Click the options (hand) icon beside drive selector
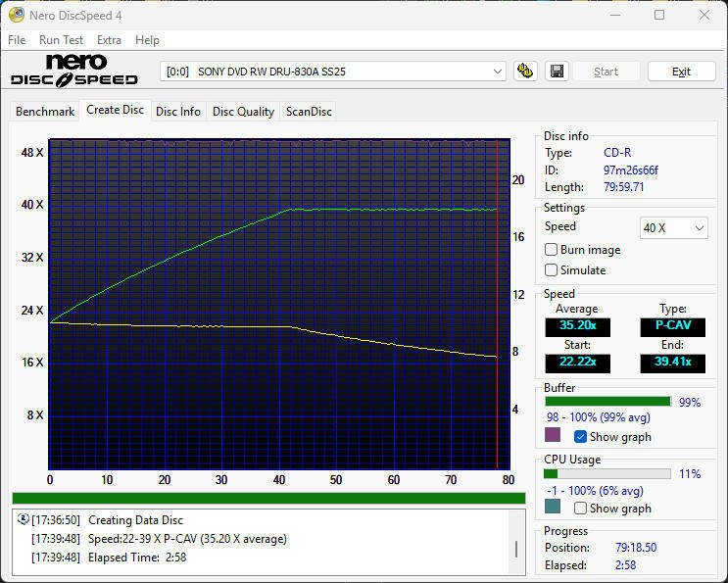Screen dimensions: 728x583 tap(526, 72)
